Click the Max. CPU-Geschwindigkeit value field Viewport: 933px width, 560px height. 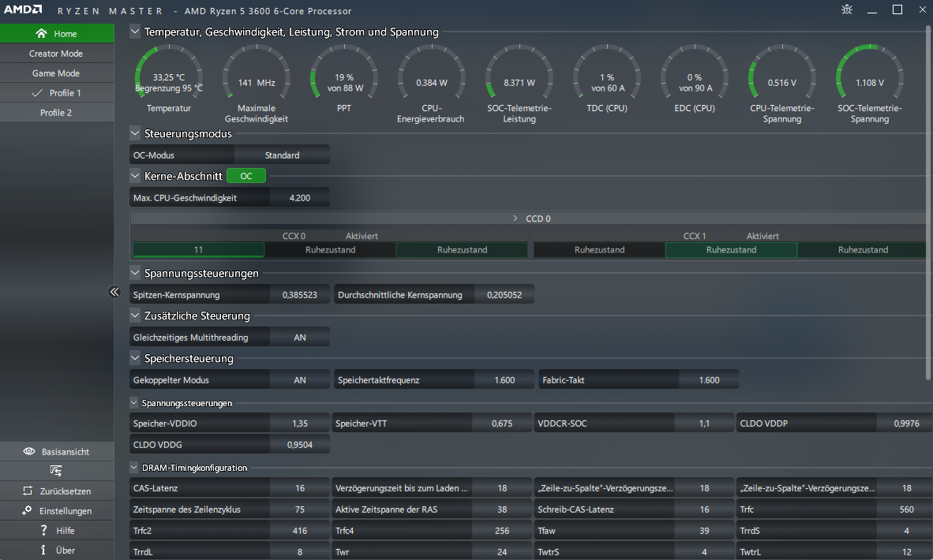coord(300,197)
